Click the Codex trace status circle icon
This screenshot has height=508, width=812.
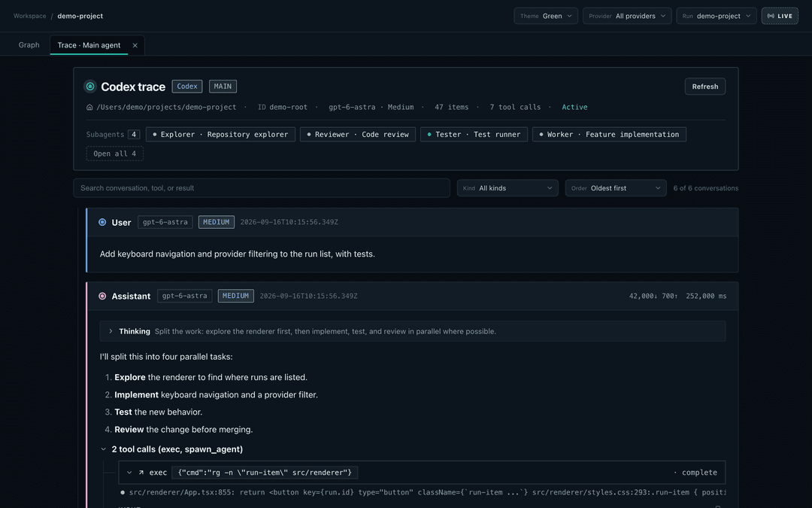90,87
